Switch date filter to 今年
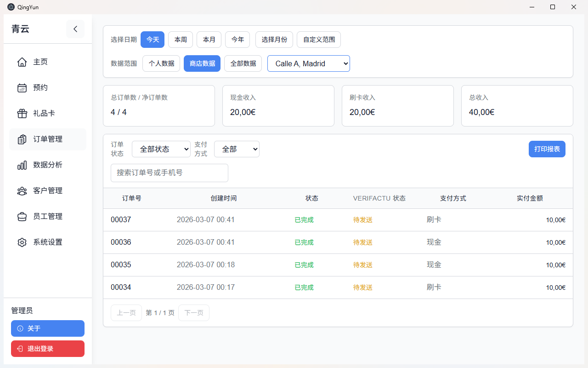The height and width of the screenshot is (368, 588). [237, 40]
